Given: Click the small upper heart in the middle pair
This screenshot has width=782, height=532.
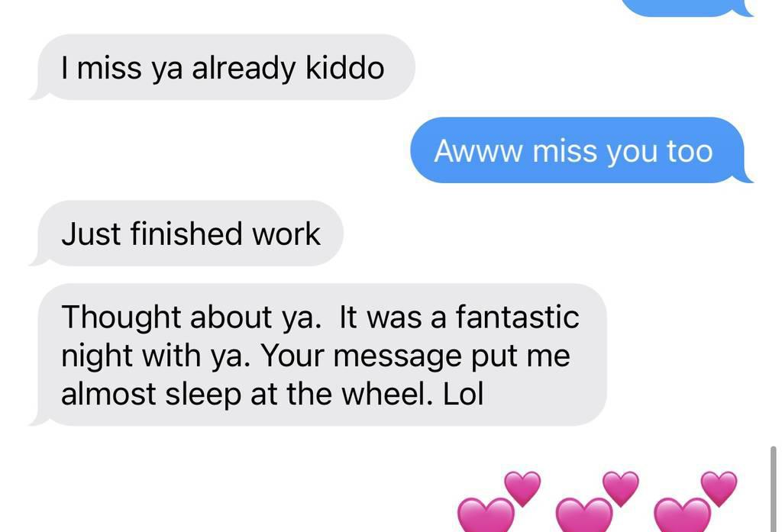Looking at the screenshot, I should coord(621,488).
